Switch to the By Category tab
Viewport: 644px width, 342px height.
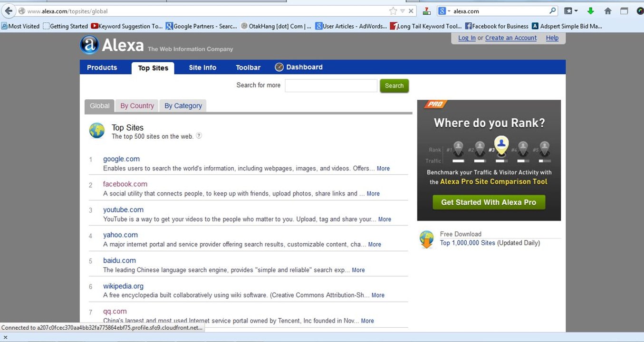pyautogui.click(x=183, y=106)
